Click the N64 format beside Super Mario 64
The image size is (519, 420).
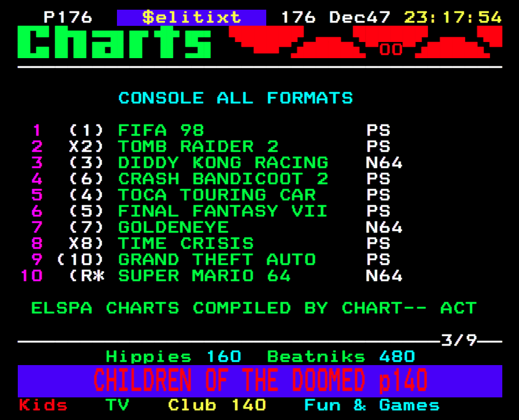click(x=384, y=276)
